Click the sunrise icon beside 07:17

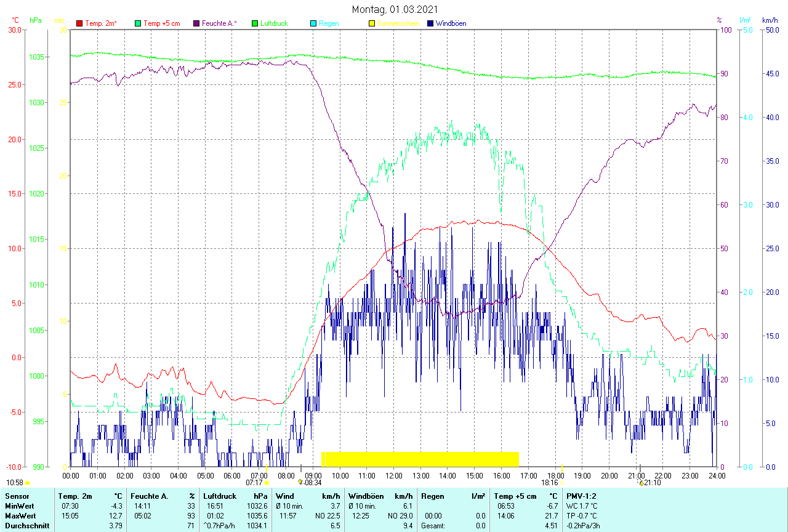coord(267,483)
